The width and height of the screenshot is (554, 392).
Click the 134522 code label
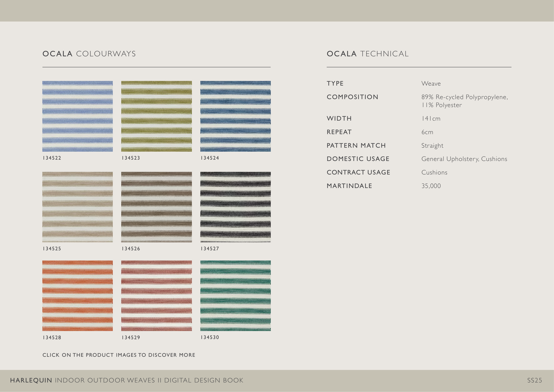[52, 158]
